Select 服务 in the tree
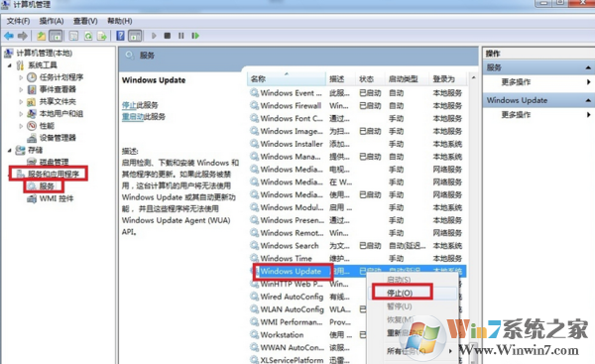Viewport: 595px width, 364px height. click(x=47, y=186)
